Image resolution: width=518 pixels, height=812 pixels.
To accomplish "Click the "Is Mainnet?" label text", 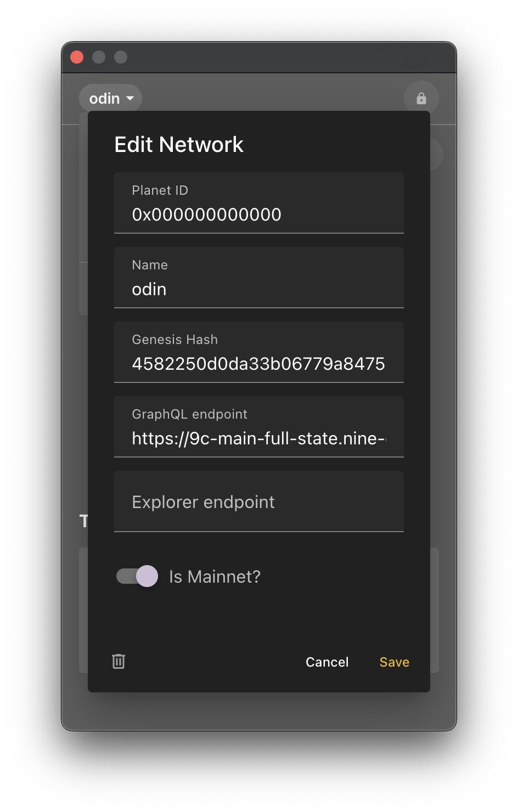I will (x=215, y=577).
